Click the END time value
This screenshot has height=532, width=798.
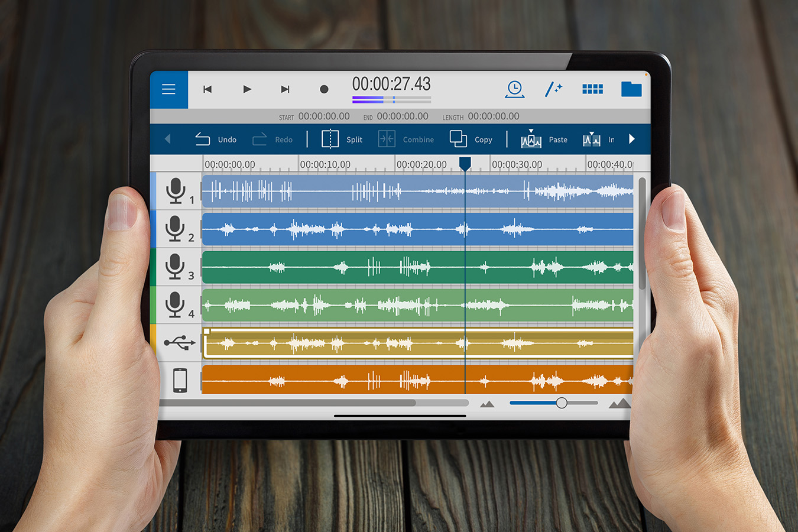(403, 116)
